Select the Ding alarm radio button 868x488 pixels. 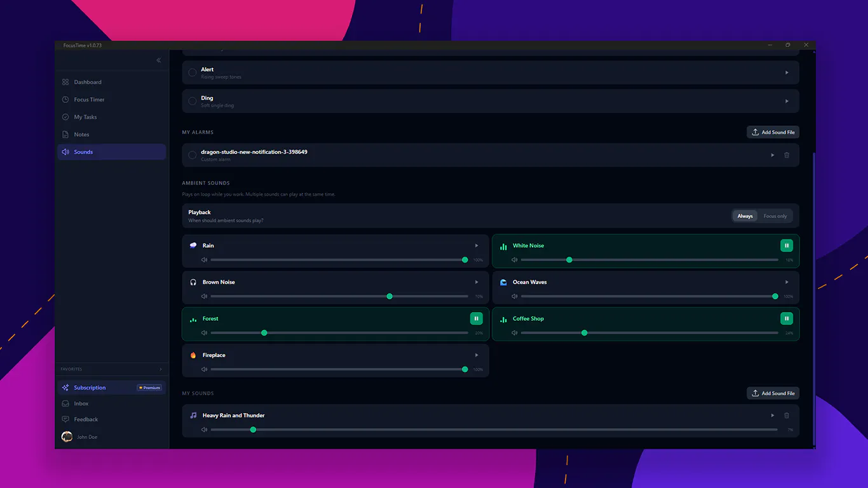tap(193, 101)
